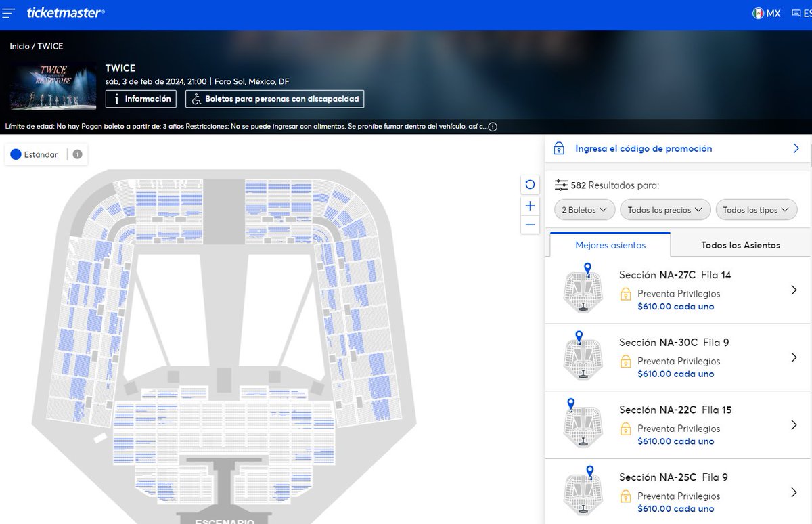Select Sección NA-22C Fila 15 listing
This screenshot has height=524, width=812.
[677, 425]
